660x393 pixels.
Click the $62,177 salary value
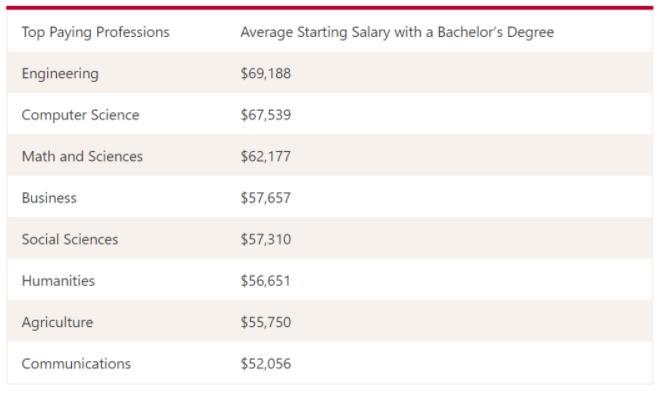click(266, 157)
